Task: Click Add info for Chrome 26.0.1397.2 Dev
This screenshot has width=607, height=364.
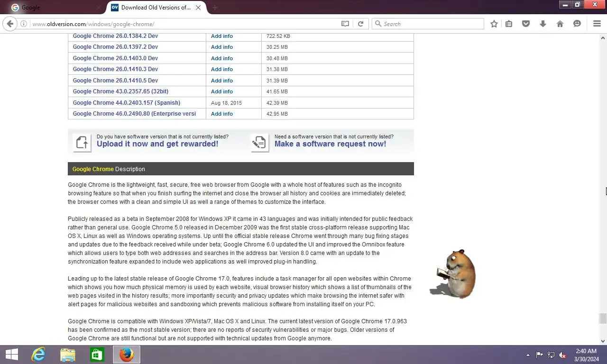Action: click(x=222, y=47)
